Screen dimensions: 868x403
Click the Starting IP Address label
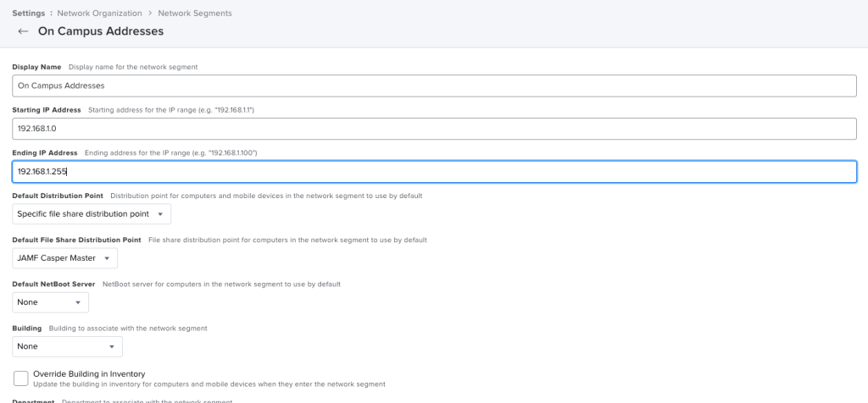pyautogui.click(x=47, y=110)
